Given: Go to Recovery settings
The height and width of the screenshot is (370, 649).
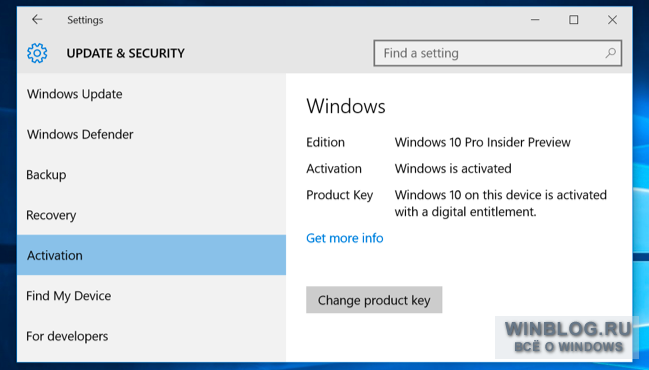Looking at the screenshot, I should pos(151,215).
